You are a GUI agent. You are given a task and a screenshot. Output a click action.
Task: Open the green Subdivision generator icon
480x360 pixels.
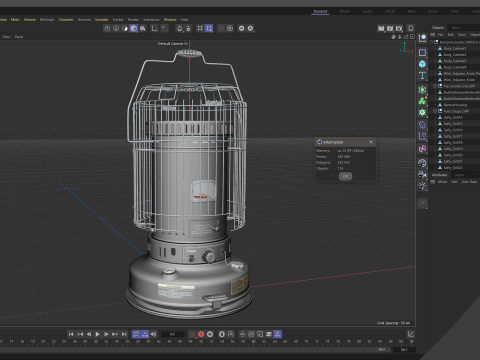coord(422,89)
